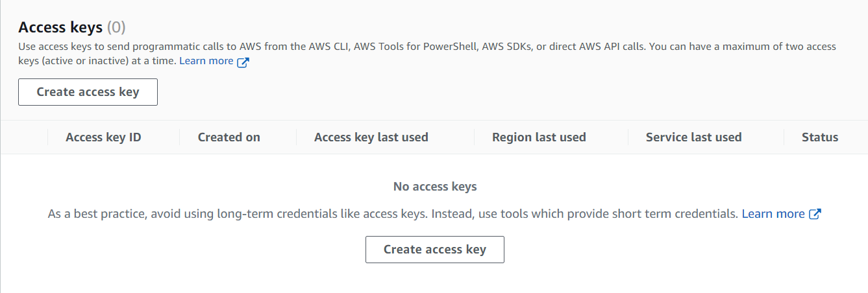Click the Access key ID column header
Viewport: 868px width, 293px height.
103,137
